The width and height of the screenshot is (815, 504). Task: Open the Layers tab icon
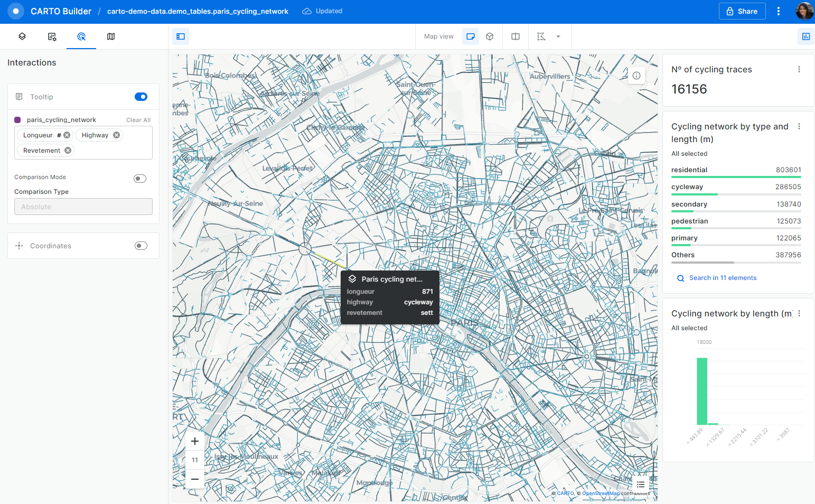coord(22,36)
